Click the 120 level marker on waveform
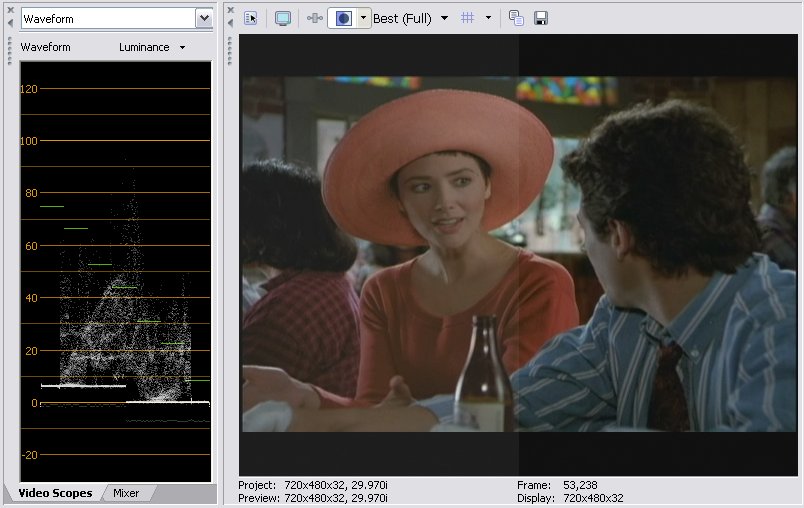This screenshot has height=508, width=804. 29,89
